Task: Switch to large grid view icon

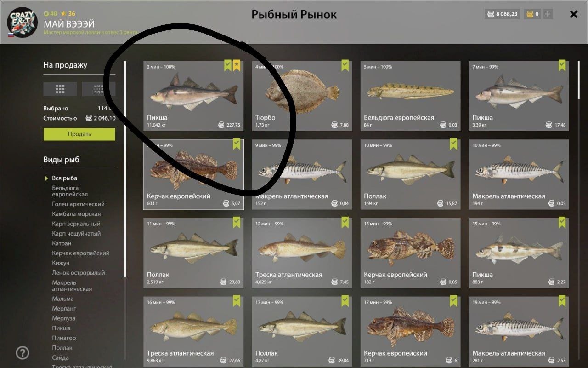Action: 60,89
